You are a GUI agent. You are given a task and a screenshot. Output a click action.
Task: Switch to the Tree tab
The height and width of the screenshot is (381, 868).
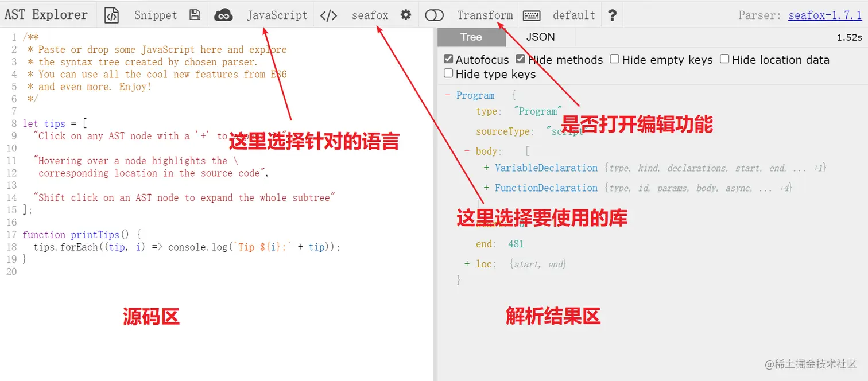coord(471,37)
